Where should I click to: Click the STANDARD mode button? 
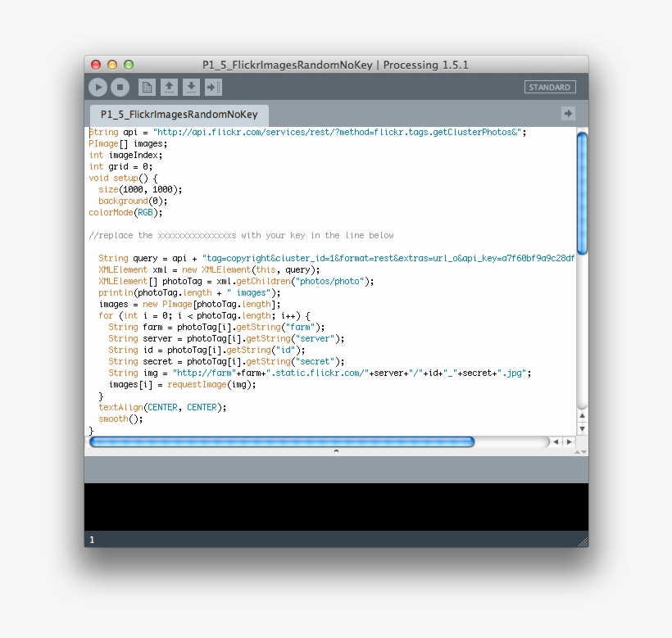coord(550,88)
